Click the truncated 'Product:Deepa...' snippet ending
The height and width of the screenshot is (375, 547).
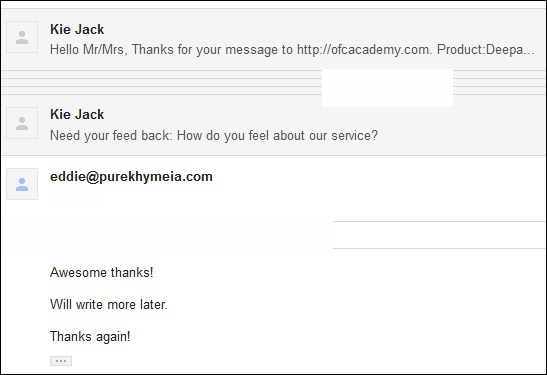click(486, 50)
